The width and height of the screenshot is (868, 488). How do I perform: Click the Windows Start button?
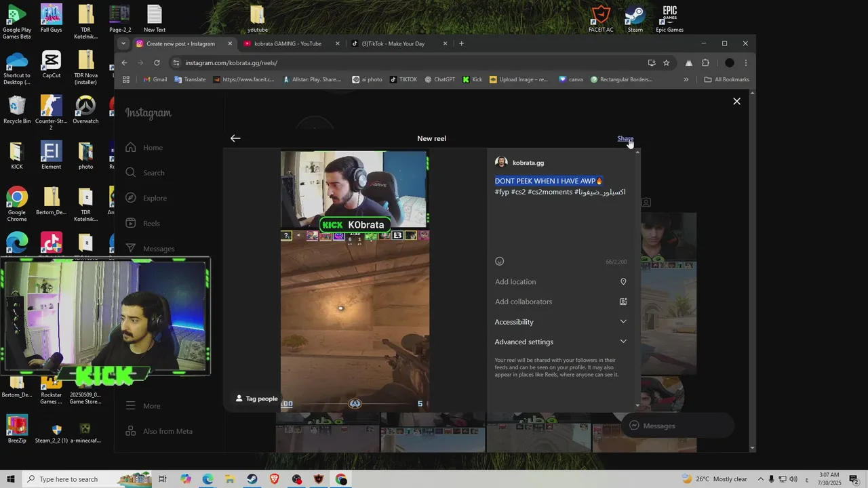(x=11, y=479)
